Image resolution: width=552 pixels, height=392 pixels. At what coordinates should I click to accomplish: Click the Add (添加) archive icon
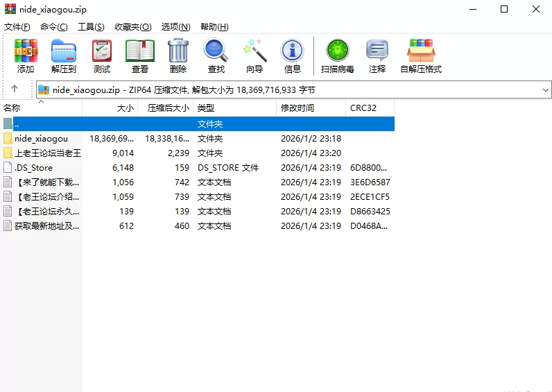26,56
